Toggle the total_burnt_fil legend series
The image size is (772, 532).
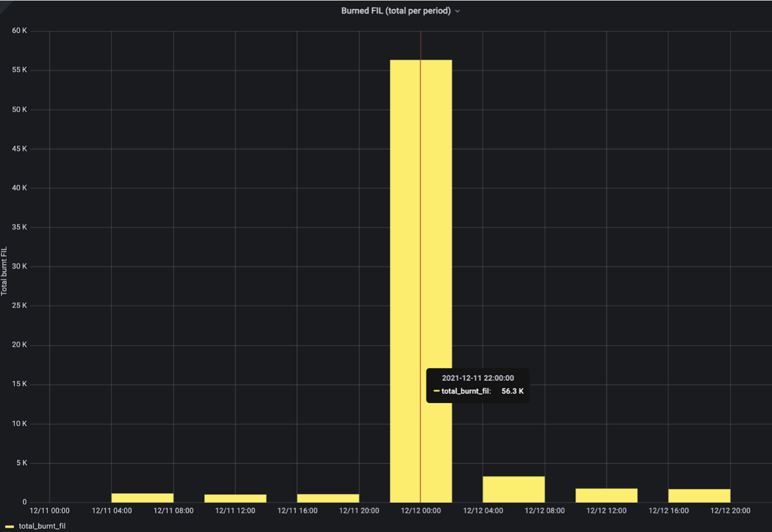(42, 526)
